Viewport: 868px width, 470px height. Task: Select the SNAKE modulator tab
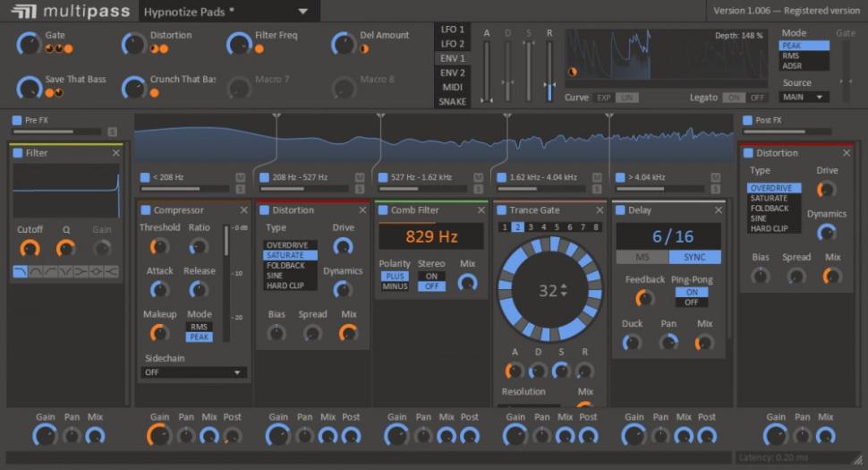point(452,101)
